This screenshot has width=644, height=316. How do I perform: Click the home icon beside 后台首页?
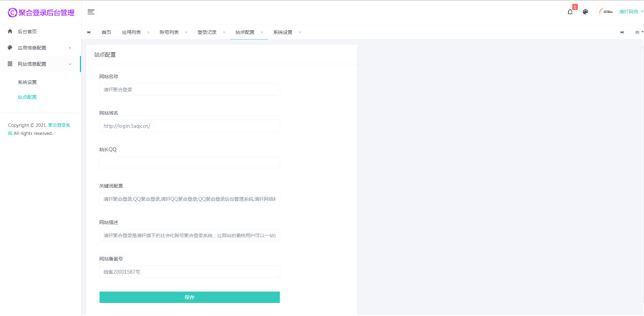(x=10, y=31)
